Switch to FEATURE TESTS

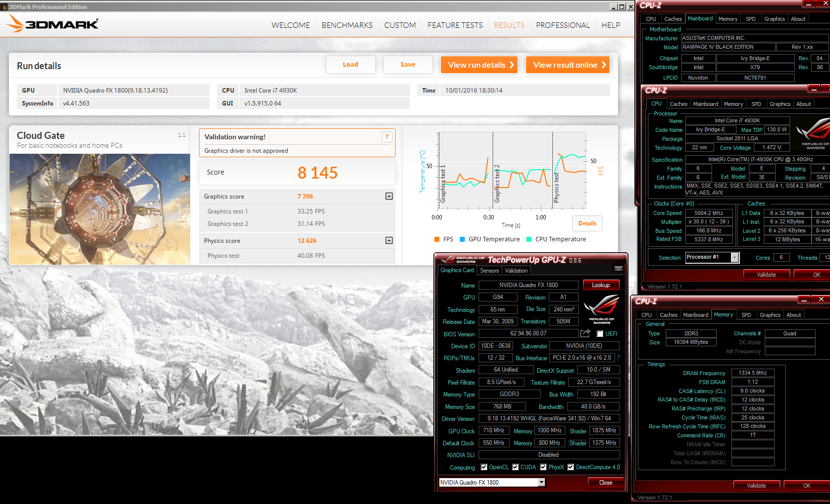point(455,25)
